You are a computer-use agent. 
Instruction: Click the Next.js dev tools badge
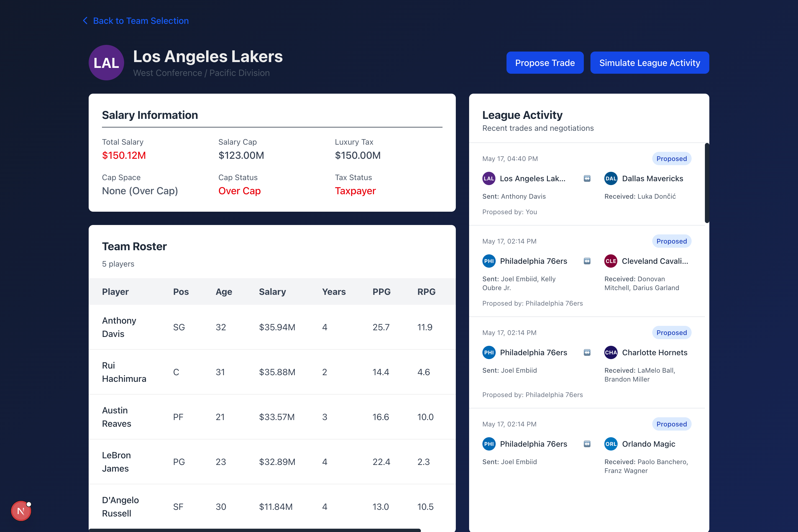[x=21, y=511]
